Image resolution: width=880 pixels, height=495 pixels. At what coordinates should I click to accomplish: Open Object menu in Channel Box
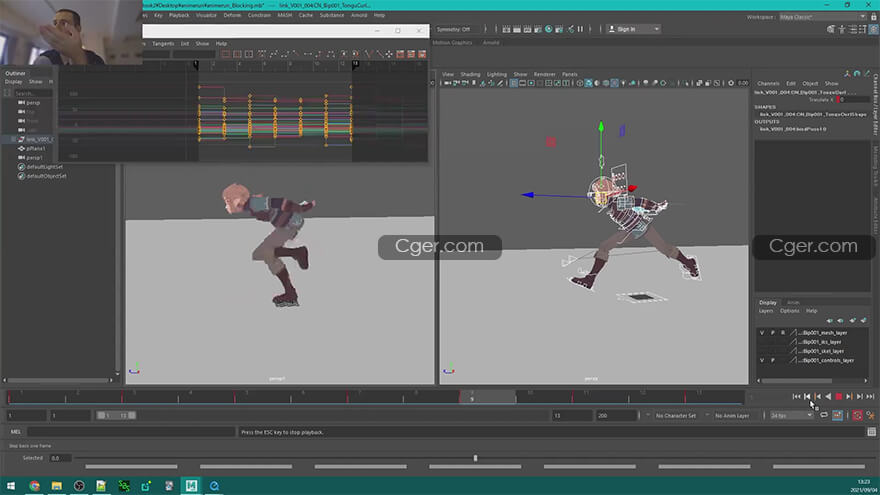coord(810,84)
